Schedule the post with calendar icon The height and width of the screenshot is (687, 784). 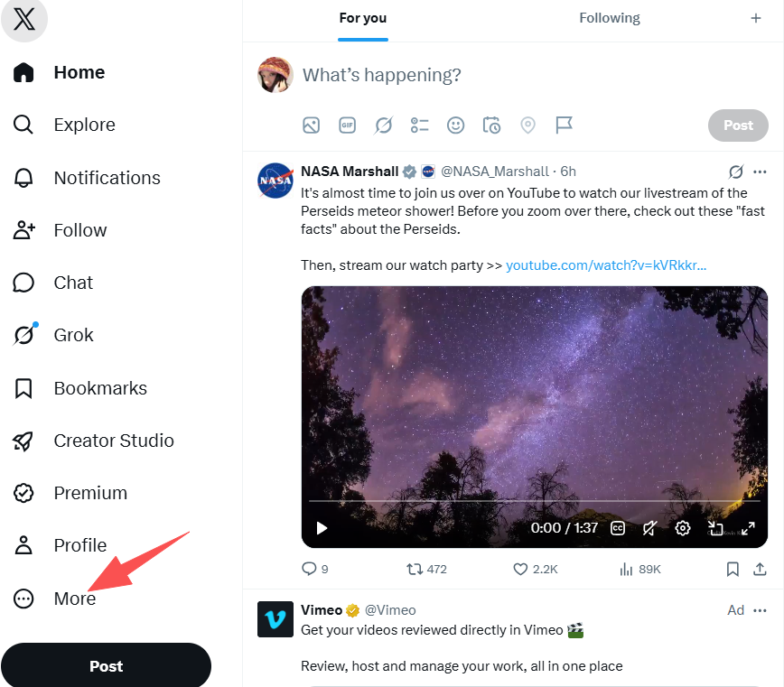pyautogui.click(x=491, y=125)
